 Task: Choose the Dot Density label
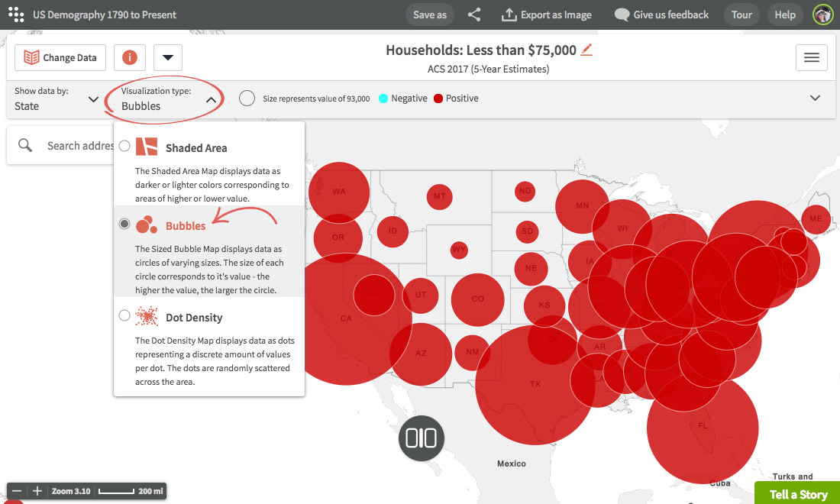point(194,318)
